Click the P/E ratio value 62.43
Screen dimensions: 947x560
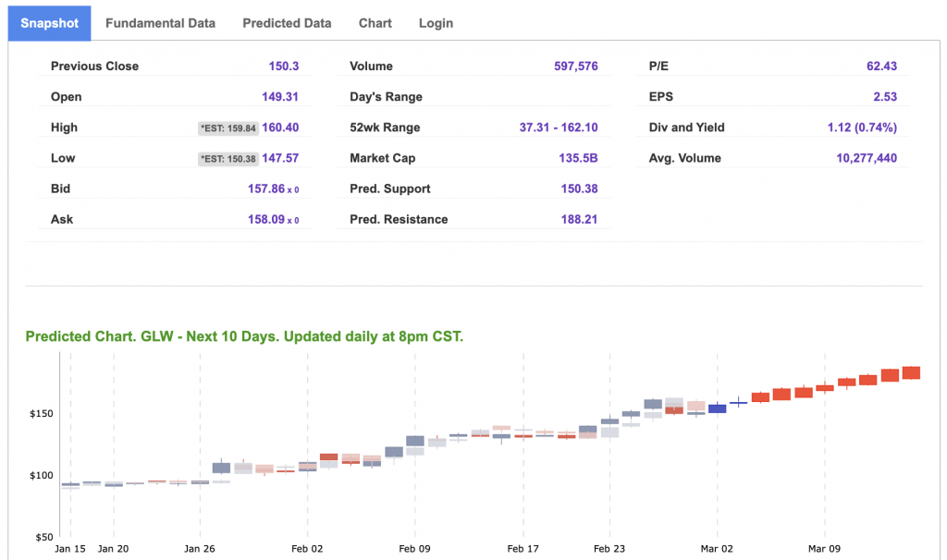(881, 67)
